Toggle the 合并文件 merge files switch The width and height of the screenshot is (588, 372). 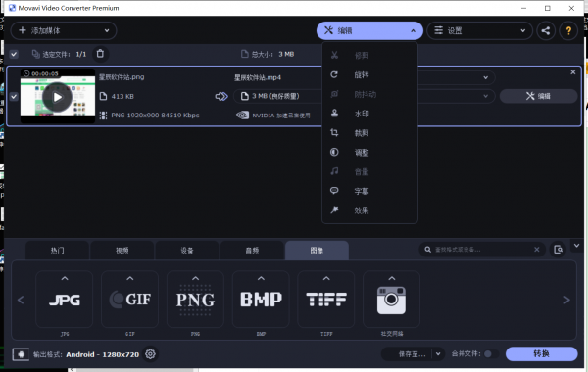pos(491,354)
